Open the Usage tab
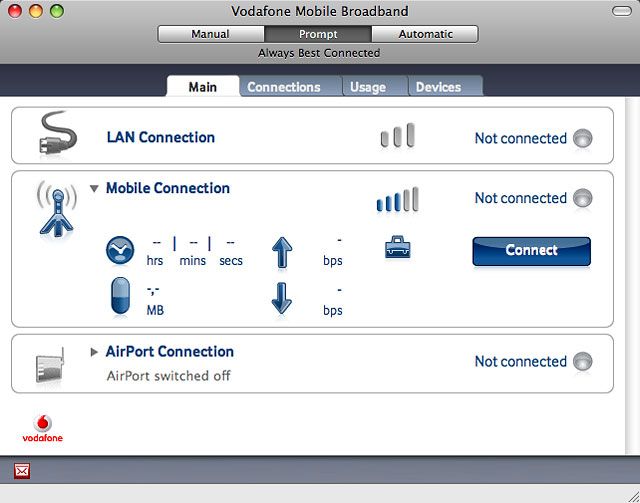This screenshot has width=640, height=503. [367, 87]
